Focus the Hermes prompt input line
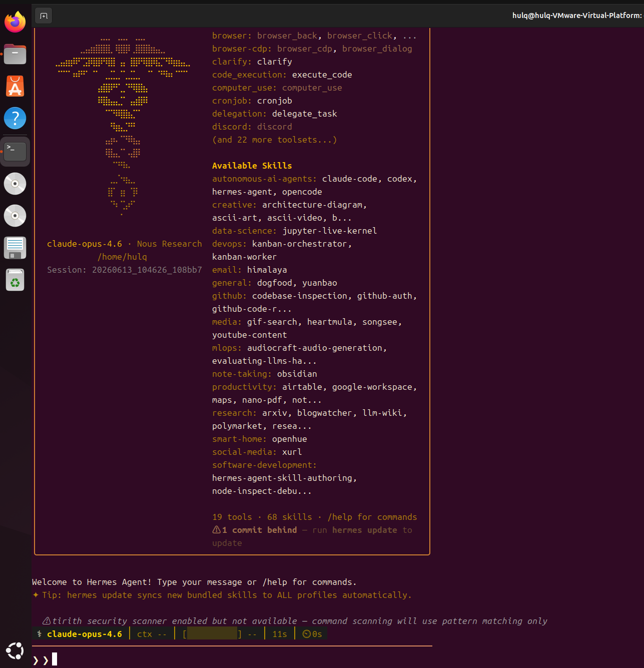 pos(232,659)
